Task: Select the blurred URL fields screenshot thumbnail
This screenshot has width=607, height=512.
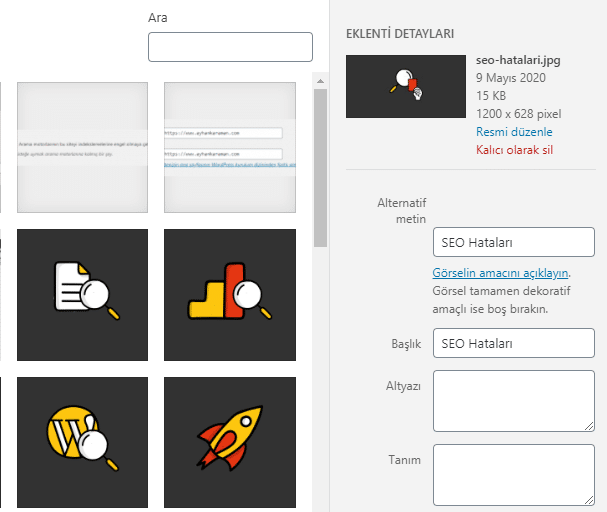Action: 230,147
